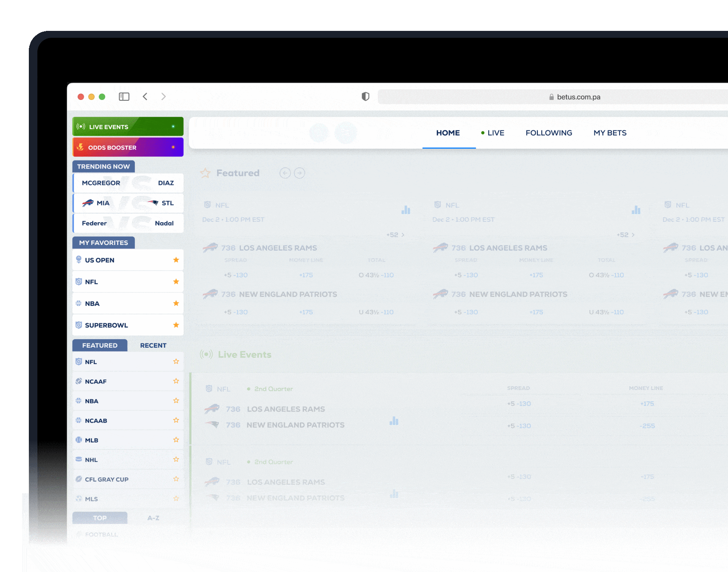The image size is (728, 572).
Task: Favorite NFL in Featured list
Action: (176, 362)
